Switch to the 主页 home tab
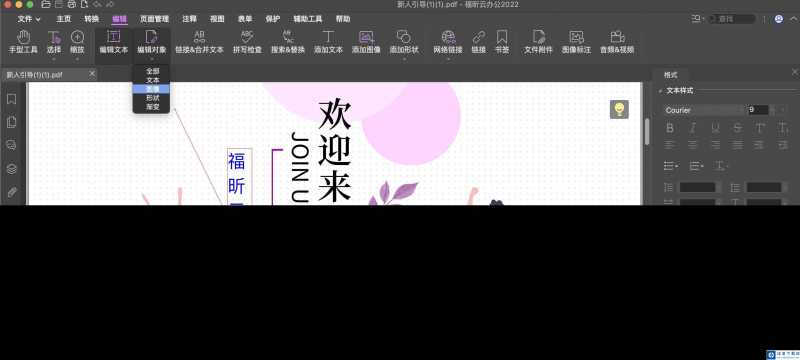 pyautogui.click(x=64, y=19)
